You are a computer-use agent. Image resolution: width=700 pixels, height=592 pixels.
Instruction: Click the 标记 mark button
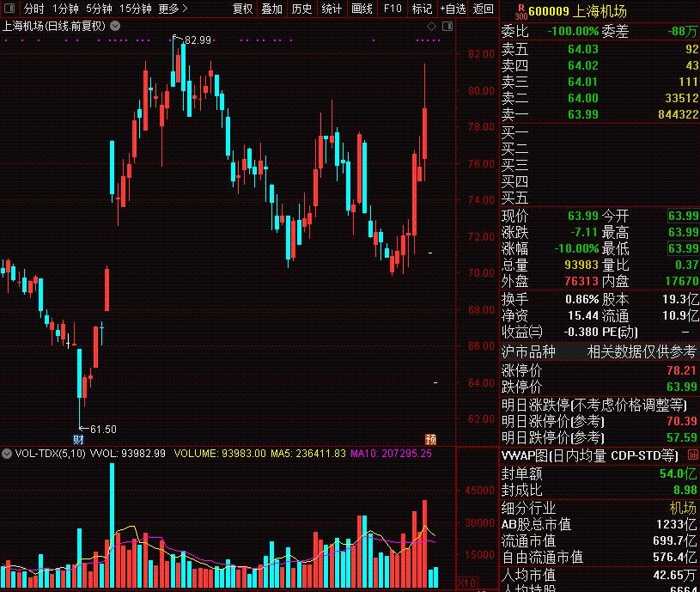click(422, 9)
